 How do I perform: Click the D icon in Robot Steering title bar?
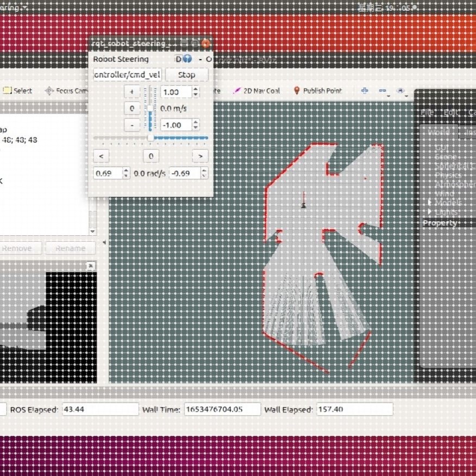[178, 59]
